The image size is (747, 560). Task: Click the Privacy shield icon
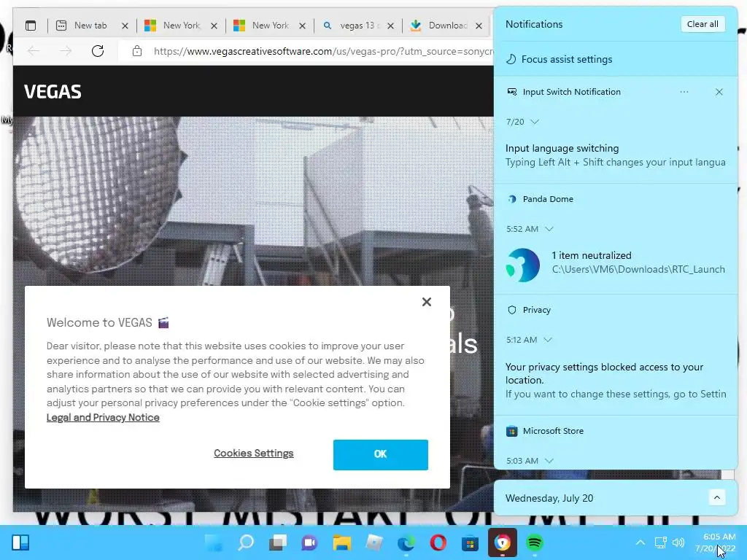coord(511,310)
